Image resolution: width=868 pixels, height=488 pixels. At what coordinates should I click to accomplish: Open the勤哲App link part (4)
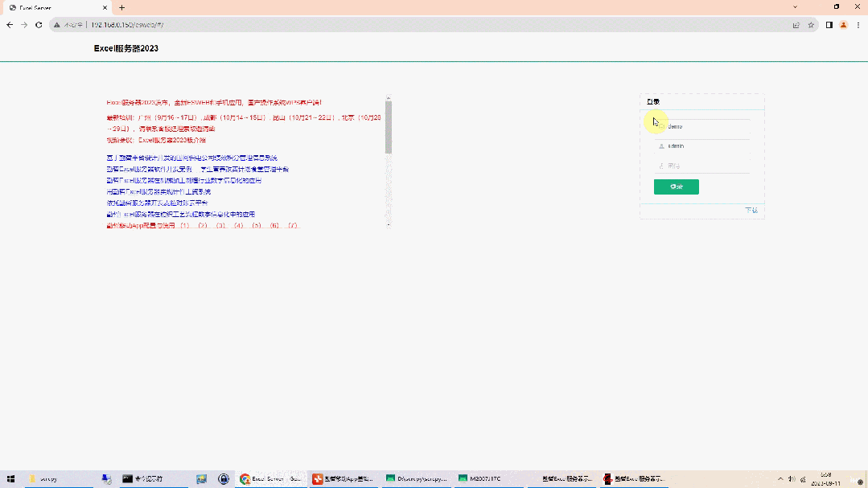[239, 226]
